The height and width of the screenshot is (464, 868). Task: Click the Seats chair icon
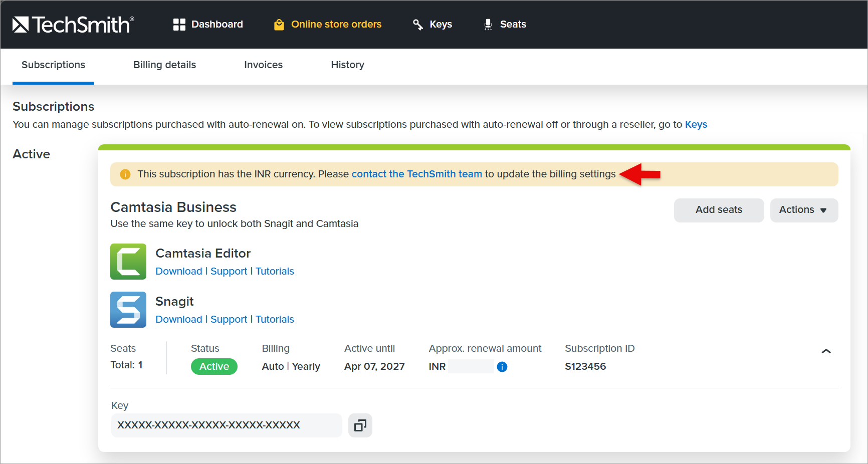[x=488, y=25]
